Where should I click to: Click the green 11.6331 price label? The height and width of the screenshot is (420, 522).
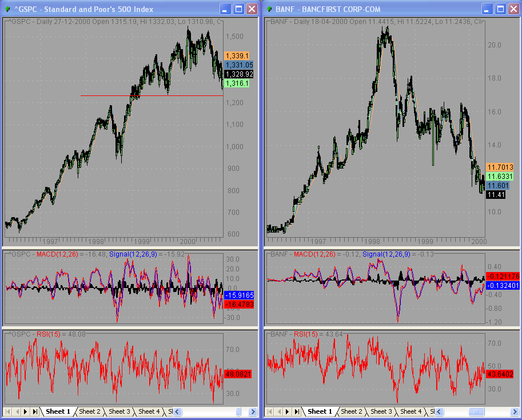(500, 177)
